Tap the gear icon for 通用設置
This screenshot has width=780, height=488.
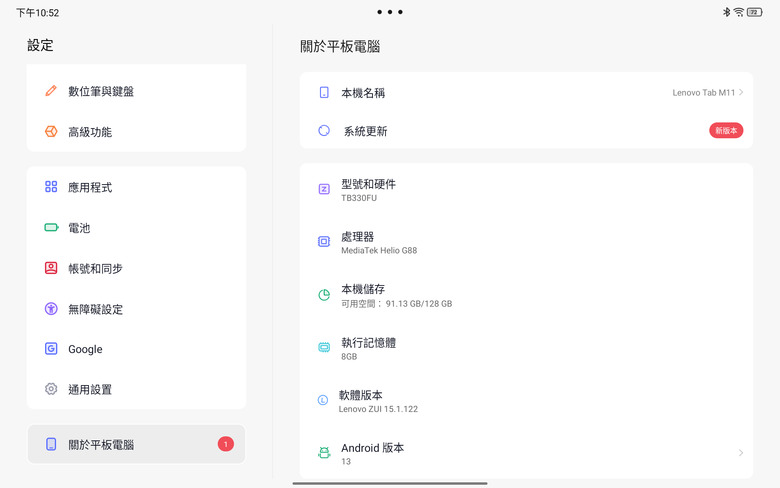click(51, 389)
